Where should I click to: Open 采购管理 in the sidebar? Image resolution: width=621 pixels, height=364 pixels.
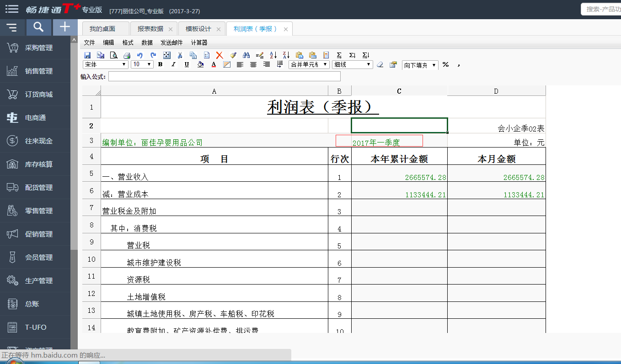(x=35, y=47)
